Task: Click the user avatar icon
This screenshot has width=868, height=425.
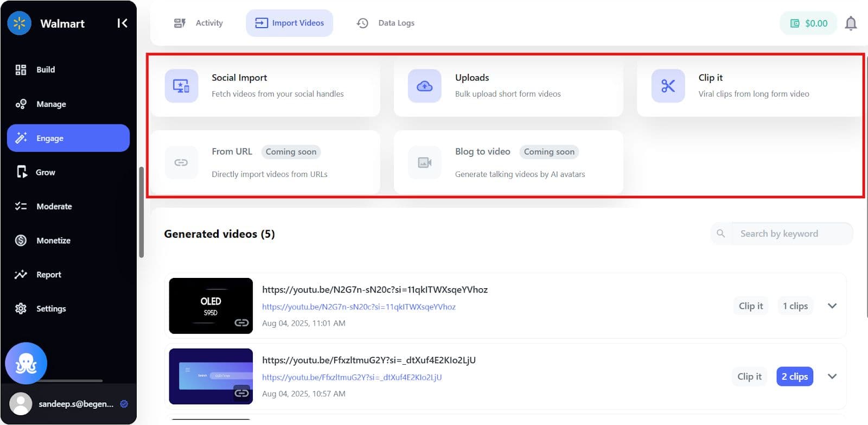Action: (x=21, y=404)
